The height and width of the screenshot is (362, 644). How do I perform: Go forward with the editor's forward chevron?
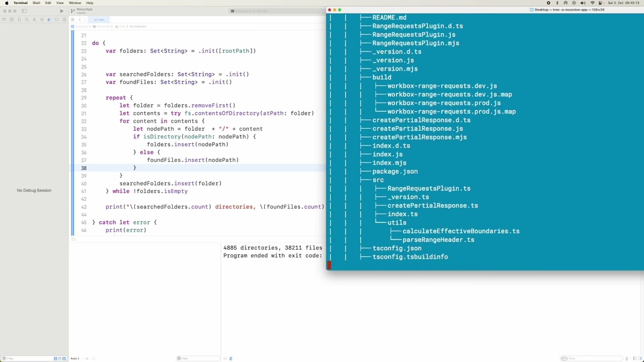85,20
